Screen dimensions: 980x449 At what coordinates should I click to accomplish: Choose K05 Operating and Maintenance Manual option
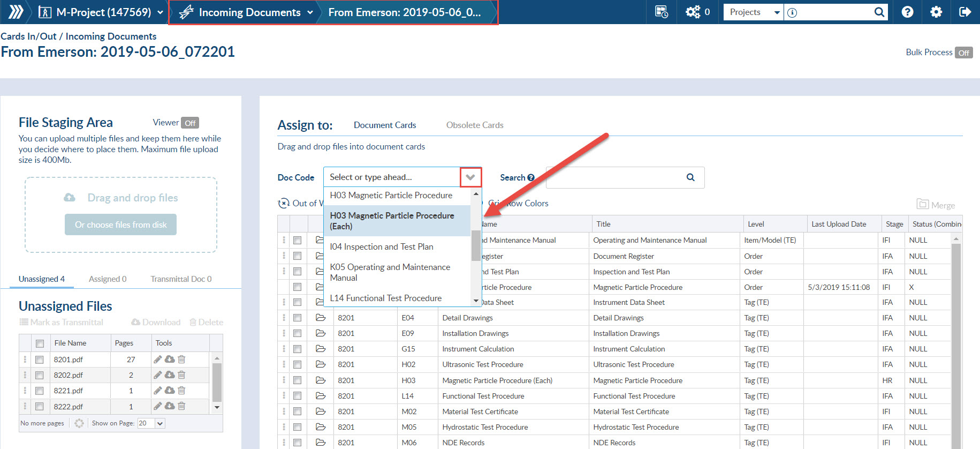point(397,272)
